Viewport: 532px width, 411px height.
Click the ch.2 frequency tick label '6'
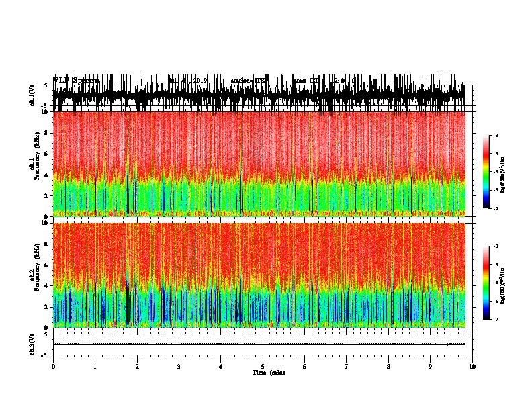pos(47,265)
